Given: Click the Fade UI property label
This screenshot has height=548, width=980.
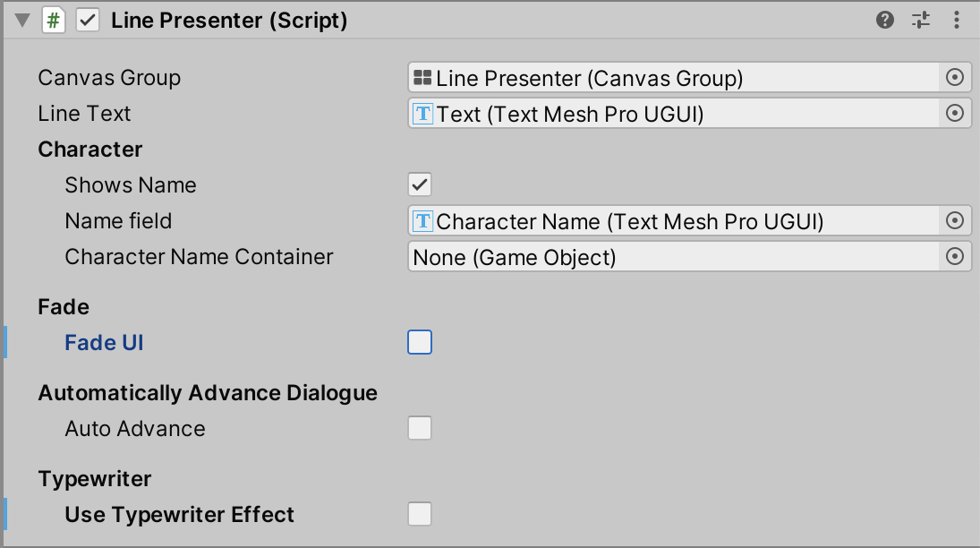Looking at the screenshot, I should tap(104, 343).
